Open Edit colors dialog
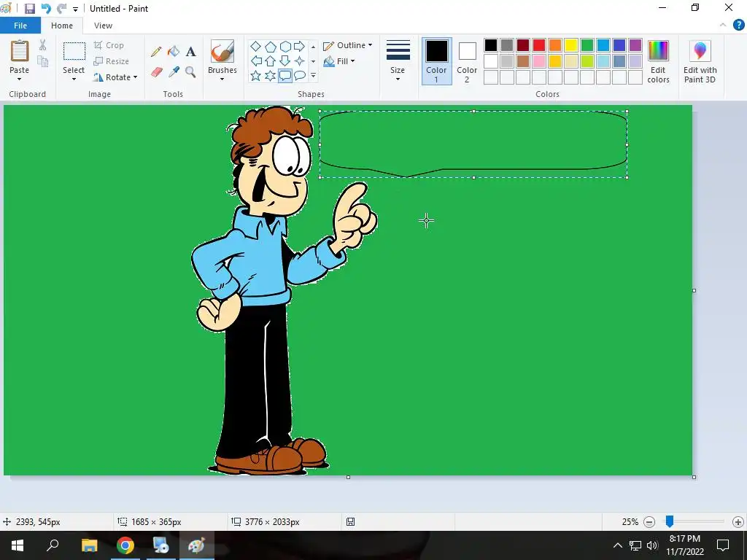Image resolution: width=747 pixels, height=560 pixels. pyautogui.click(x=659, y=61)
